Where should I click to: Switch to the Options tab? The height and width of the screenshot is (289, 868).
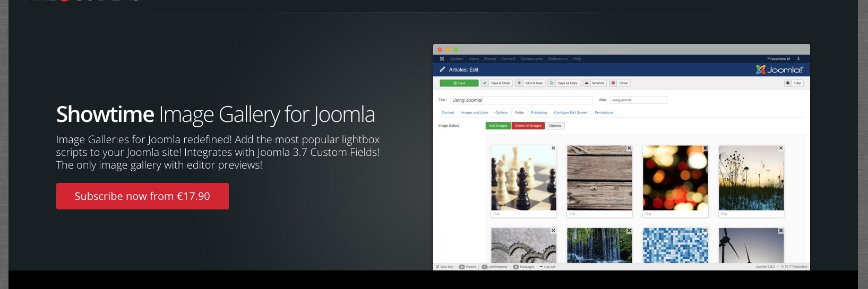[x=501, y=112]
